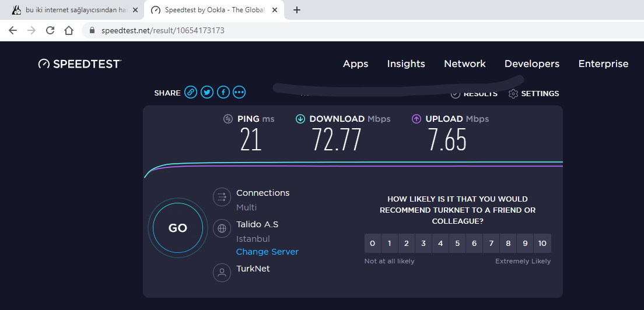This screenshot has width=644, height=310.
Task: Go to the browser Home page
Action: [69, 30]
